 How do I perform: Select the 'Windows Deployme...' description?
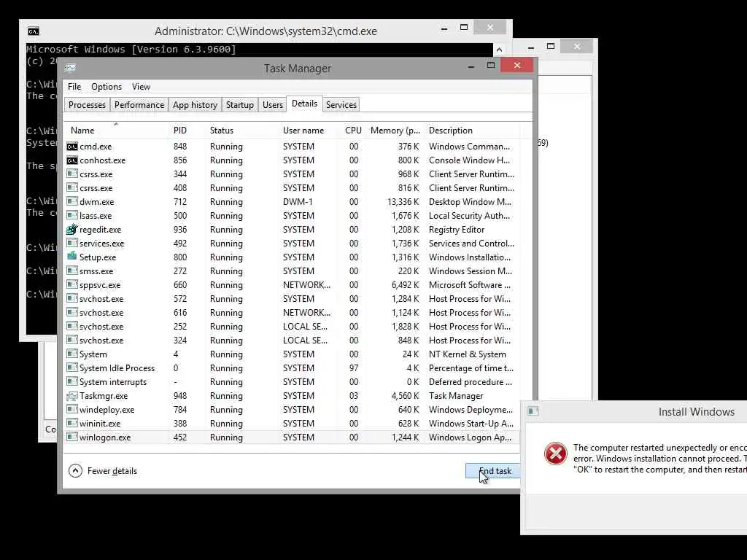click(471, 410)
